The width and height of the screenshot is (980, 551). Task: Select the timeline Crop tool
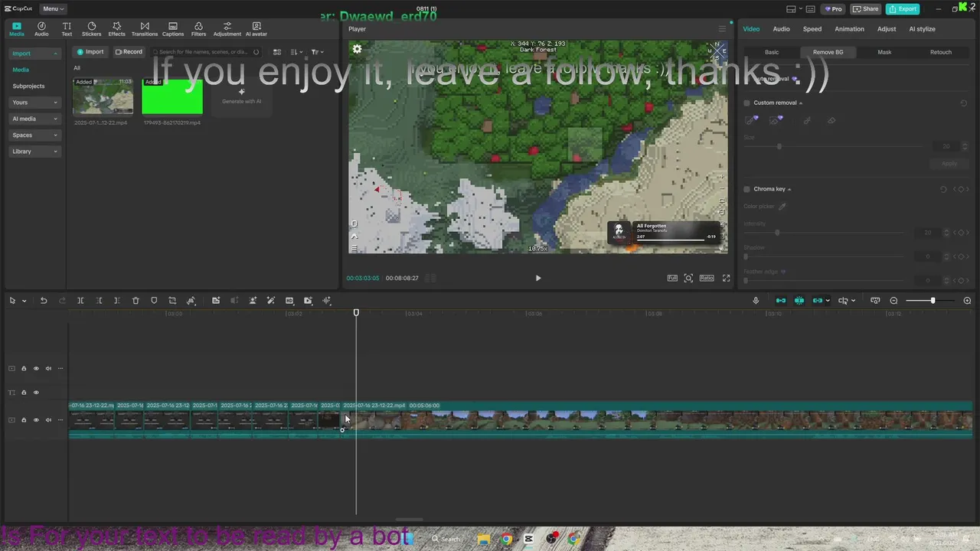[172, 301]
